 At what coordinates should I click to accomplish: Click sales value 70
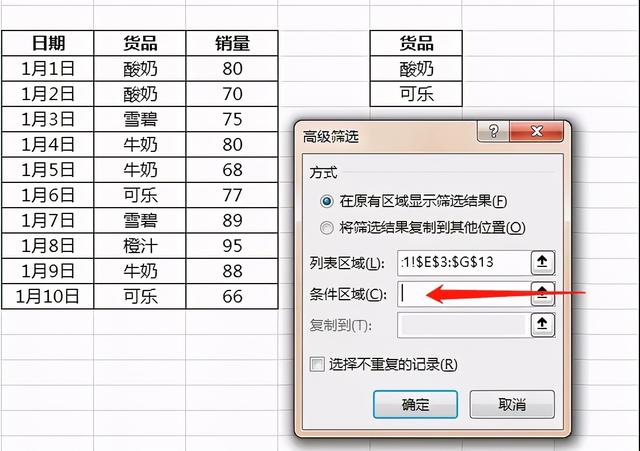tap(232, 94)
